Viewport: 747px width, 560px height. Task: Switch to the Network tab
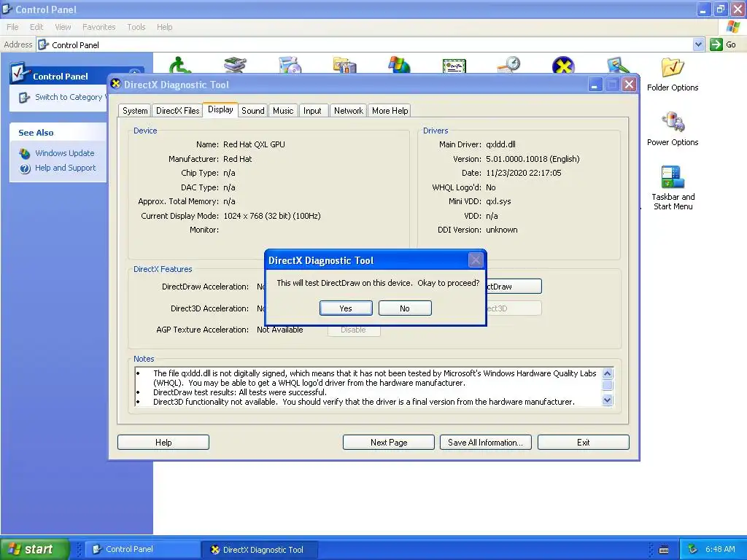coord(348,111)
